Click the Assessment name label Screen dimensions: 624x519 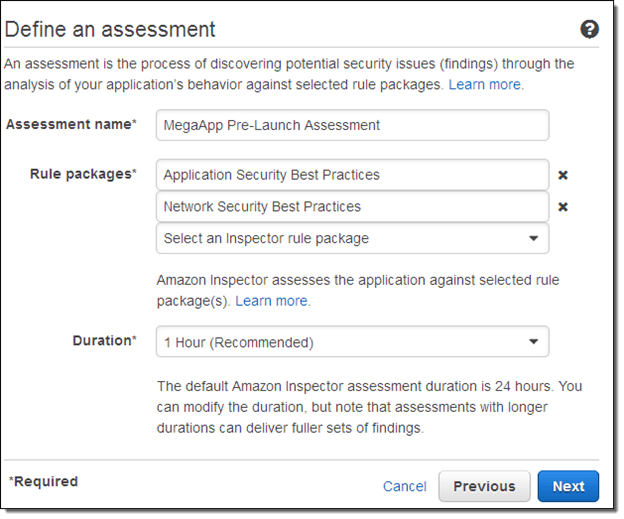click(x=71, y=125)
